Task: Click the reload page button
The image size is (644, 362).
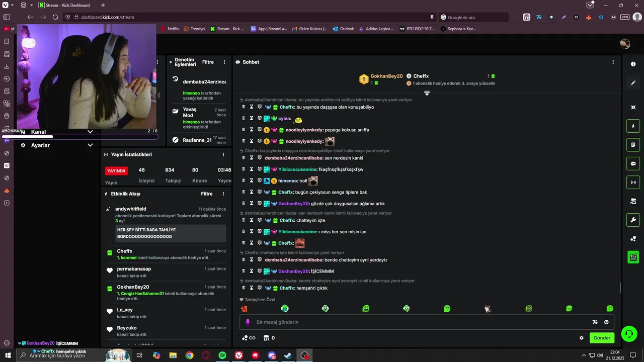Action: point(55,17)
